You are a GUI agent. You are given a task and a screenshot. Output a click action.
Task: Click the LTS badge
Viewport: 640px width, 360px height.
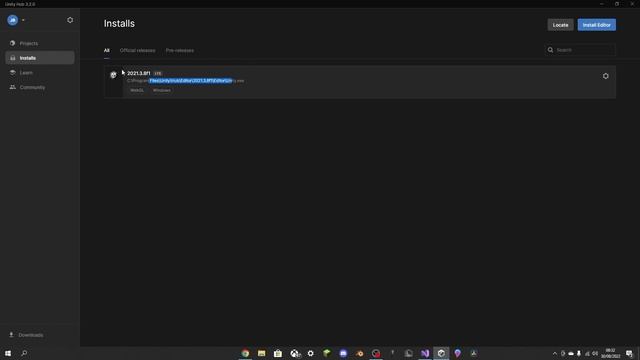coord(158,73)
